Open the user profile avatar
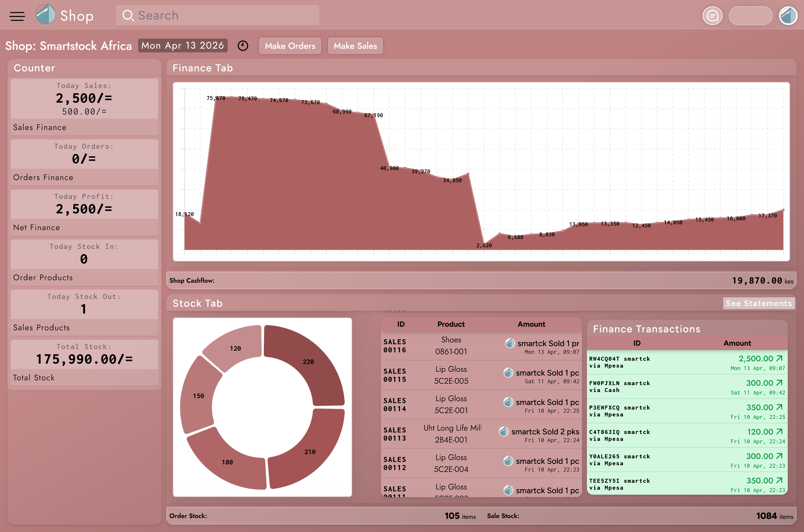 (x=788, y=16)
